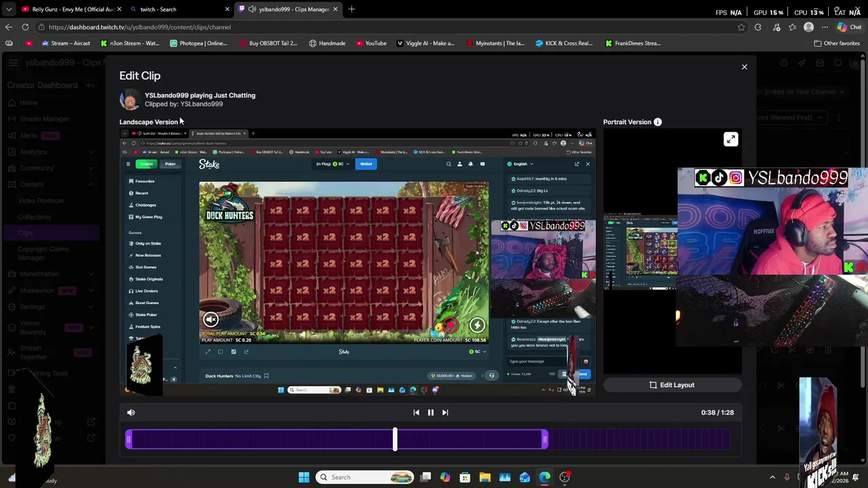This screenshot has height=488, width=868.
Task: Open browser settings and more menu
Action: (825, 27)
